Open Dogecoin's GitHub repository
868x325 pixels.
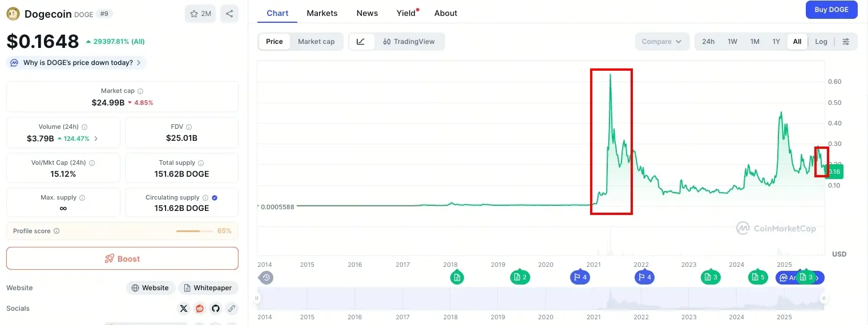click(x=216, y=308)
